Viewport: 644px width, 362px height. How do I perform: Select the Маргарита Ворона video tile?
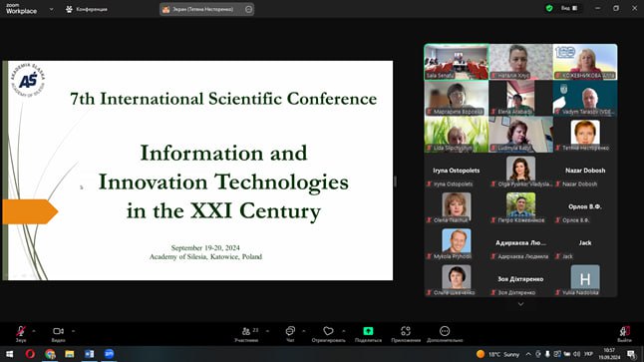coord(457,98)
